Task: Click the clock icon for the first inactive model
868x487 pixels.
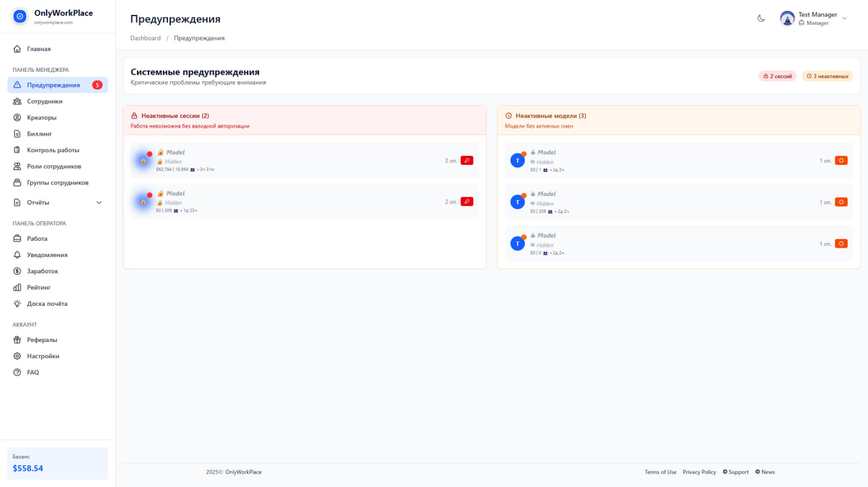Action: pyautogui.click(x=841, y=160)
